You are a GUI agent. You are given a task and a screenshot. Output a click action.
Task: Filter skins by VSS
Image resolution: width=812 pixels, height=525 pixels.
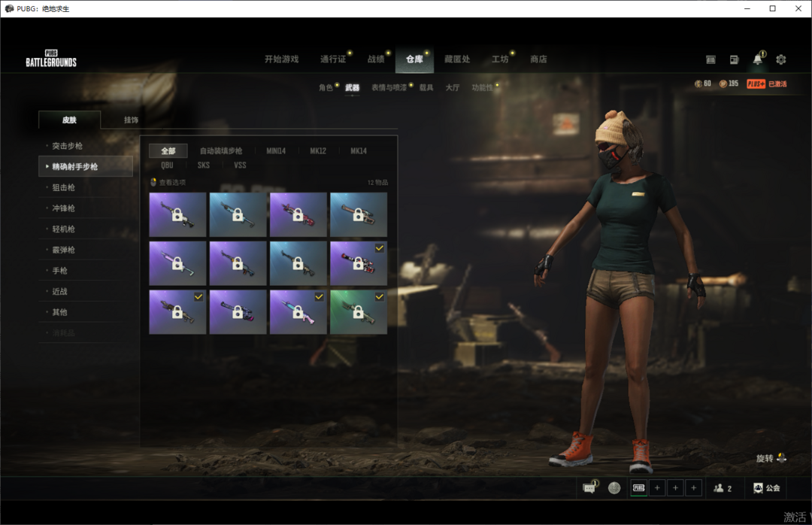tap(240, 165)
